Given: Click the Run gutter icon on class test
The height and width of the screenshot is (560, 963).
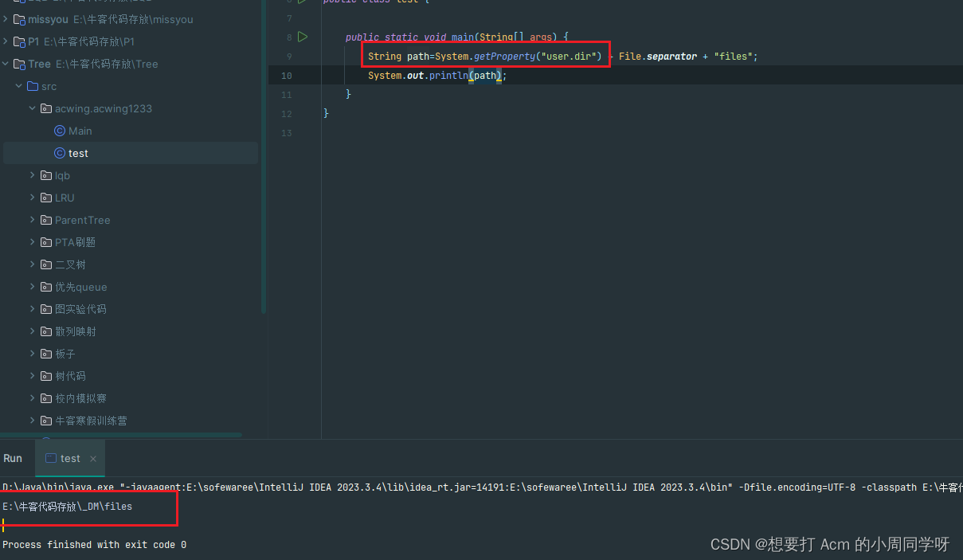Looking at the screenshot, I should point(302,2).
